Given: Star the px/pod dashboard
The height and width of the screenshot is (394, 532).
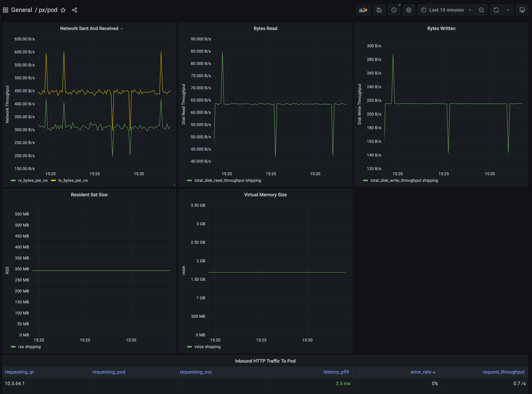Looking at the screenshot, I should [x=63, y=10].
